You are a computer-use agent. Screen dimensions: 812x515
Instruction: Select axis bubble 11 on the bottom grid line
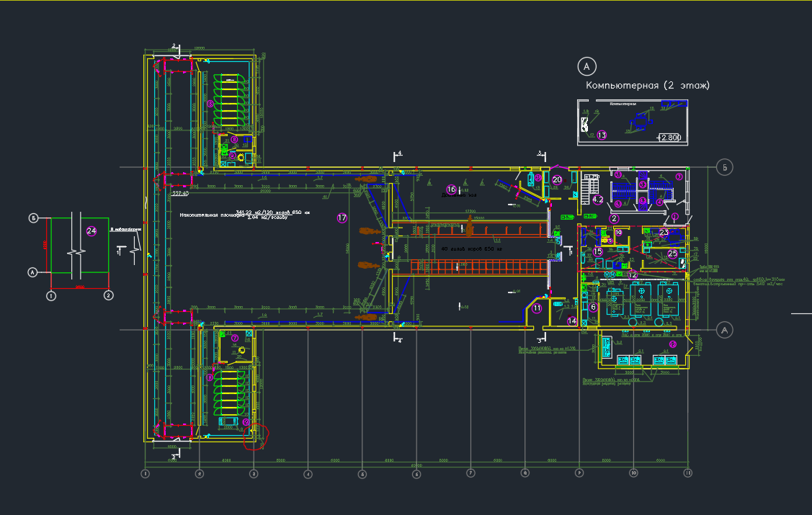coord(687,474)
